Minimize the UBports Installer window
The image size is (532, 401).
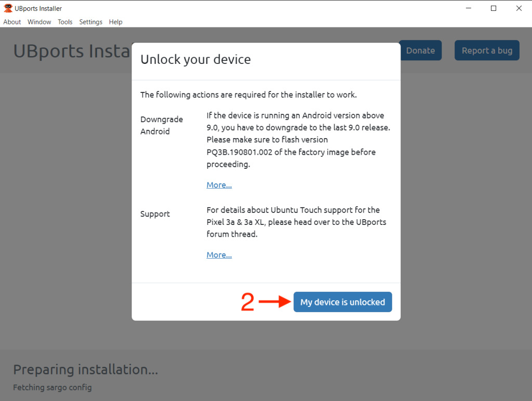tap(468, 8)
